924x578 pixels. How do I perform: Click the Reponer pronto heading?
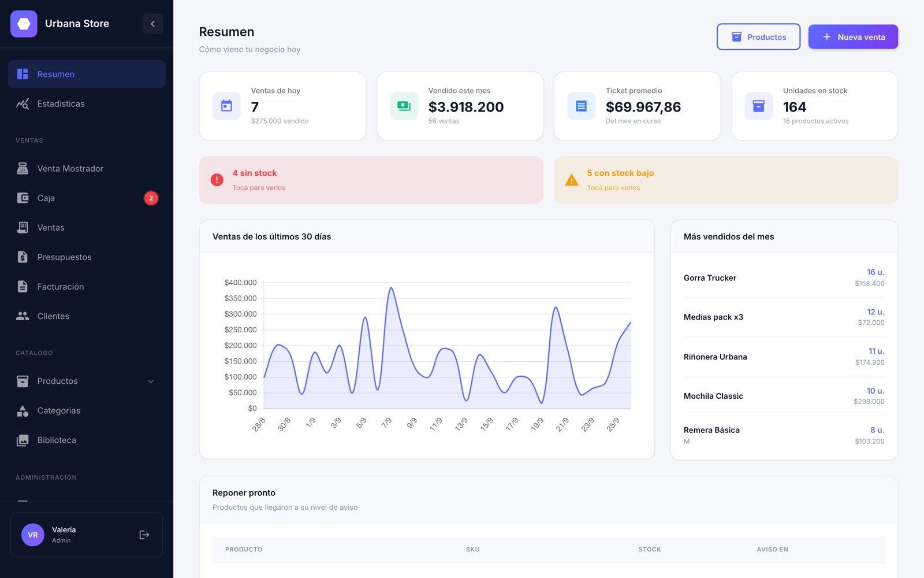point(244,492)
